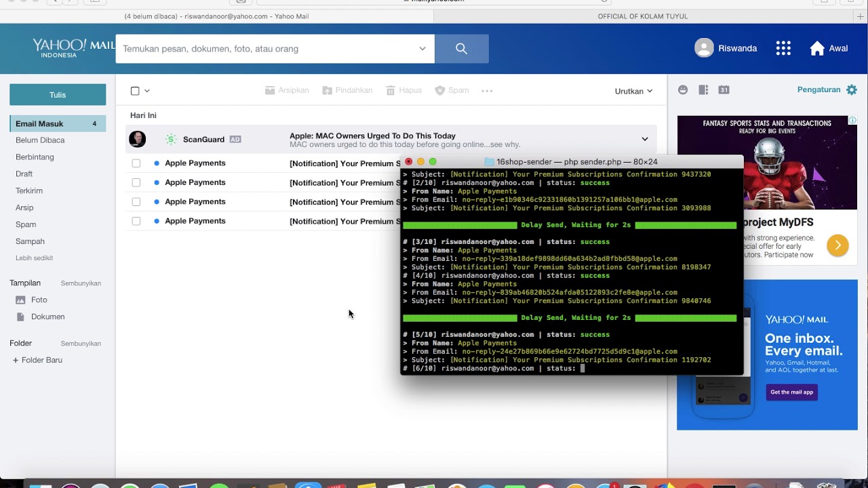Tick checkbox of fourth Apple Payments email

(x=136, y=221)
